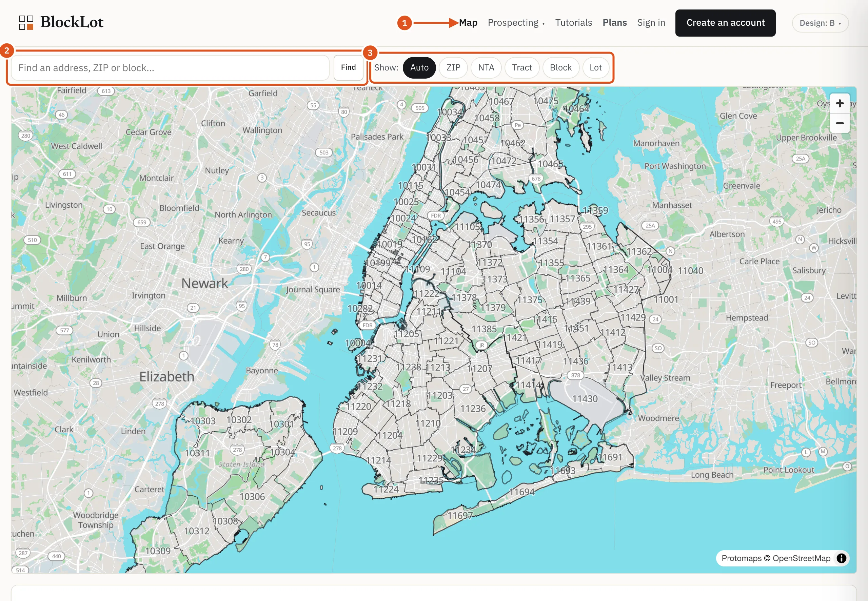868x601 pixels.
Task: Click the Bayonne place label
Action: [261, 371]
